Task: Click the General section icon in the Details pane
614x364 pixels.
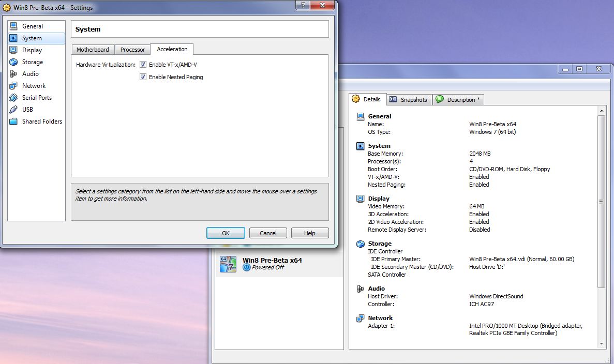Action: pyautogui.click(x=360, y=116)
